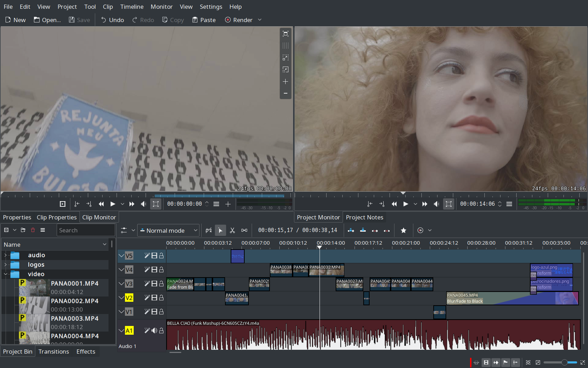Toggle effects on track V3
Image resolution: width=588 pixels, height=368 pixels.
pyautogui.click(x=147, y=284)
